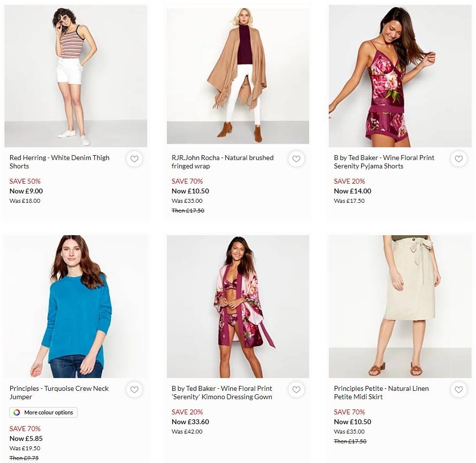Click the wishlist heart for the fringed wrap

point(296,159)
